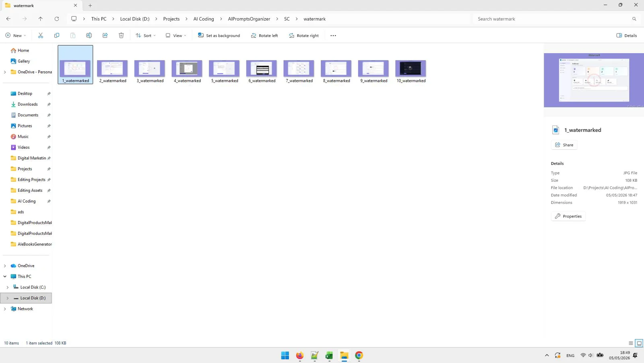Open Wi-Fi network settings icon
This screenshot has height=363, width=644.
[x=583, y=355]
